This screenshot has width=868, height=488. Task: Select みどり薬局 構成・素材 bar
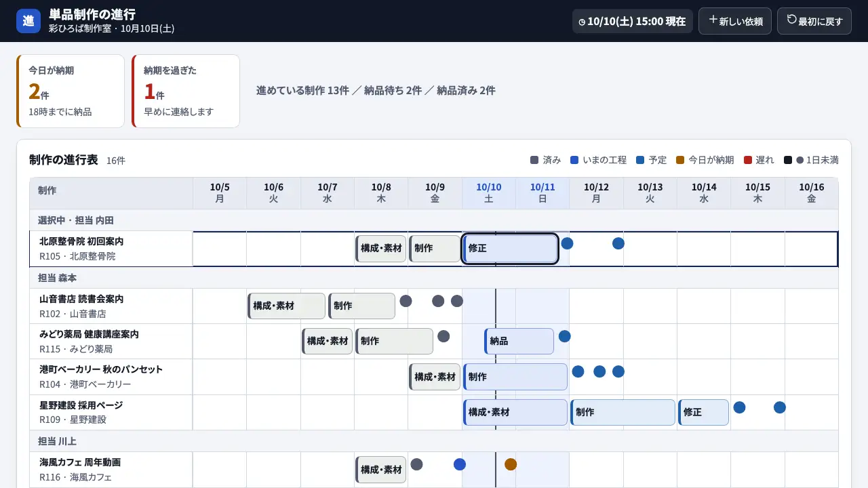tap(327, 342)
